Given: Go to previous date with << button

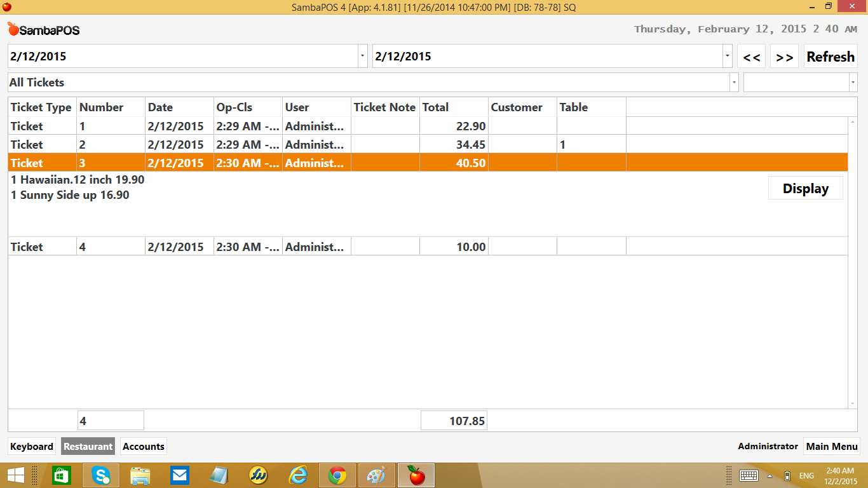Looking at the screenshot, I should point(751,57).
